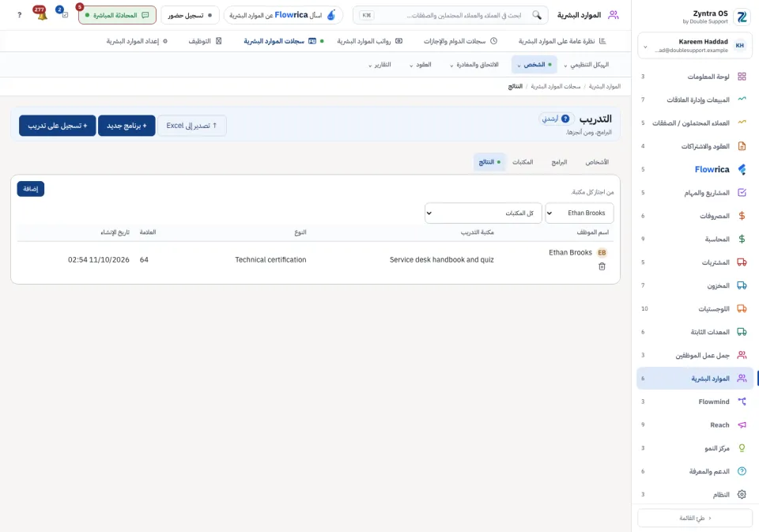Image resolution: width=759 pixels, height=532 pixels.
Task: Click the help question mark in header
Action: pos(19,15)
